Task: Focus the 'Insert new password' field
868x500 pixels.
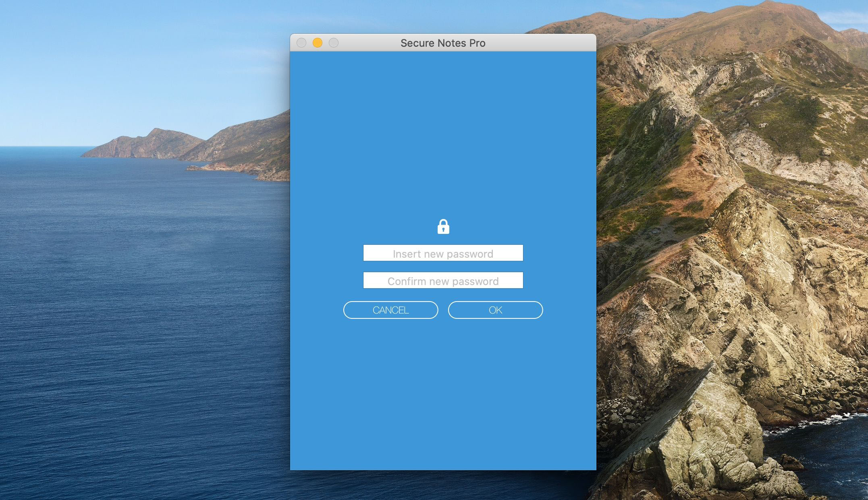Action: point(443,253)
